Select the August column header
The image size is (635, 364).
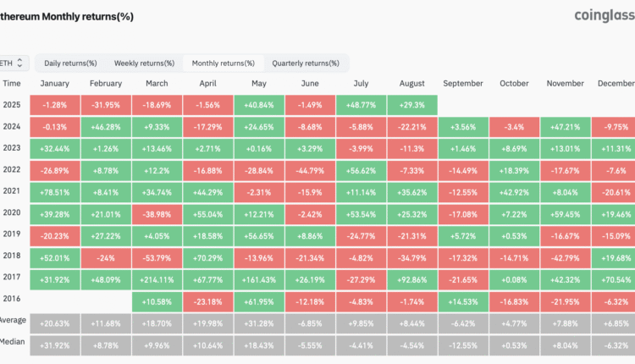pyautogui.click(x=412, y=84)
